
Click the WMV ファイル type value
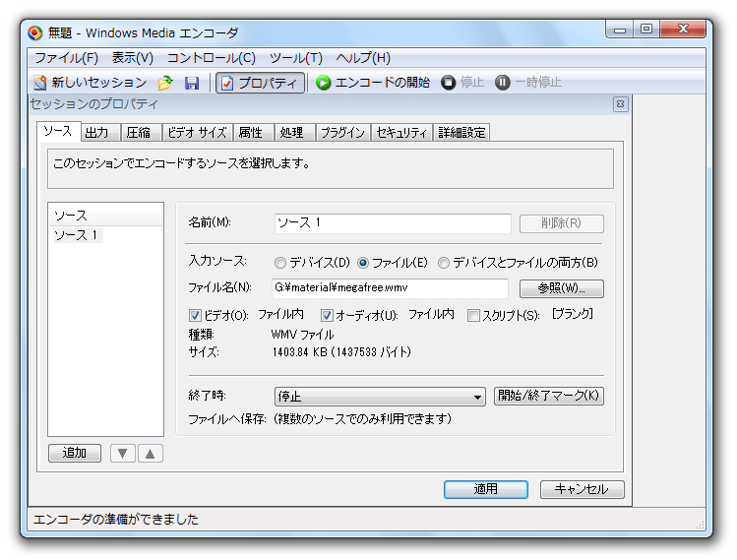click(303, 335)
